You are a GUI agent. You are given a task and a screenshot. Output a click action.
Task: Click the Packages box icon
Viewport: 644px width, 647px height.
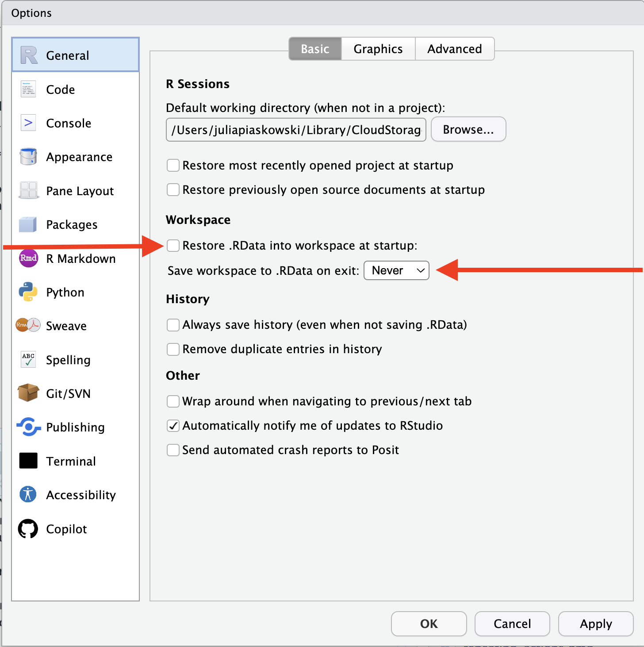tap(28, 224)
